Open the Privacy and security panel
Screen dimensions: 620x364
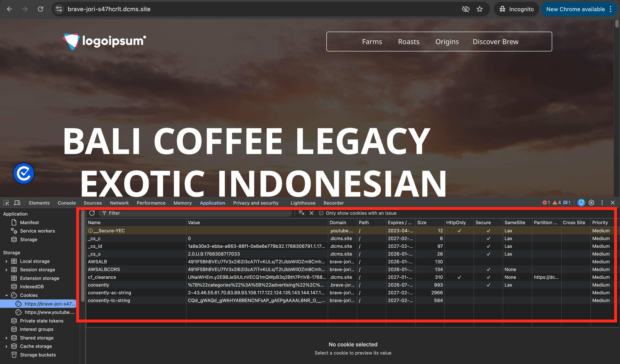256,203
